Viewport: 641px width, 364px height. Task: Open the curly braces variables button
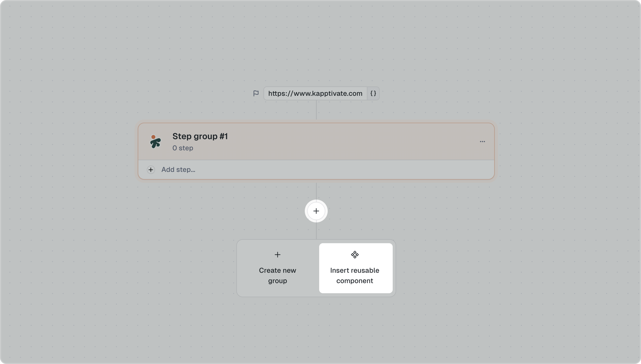point(373,93)
